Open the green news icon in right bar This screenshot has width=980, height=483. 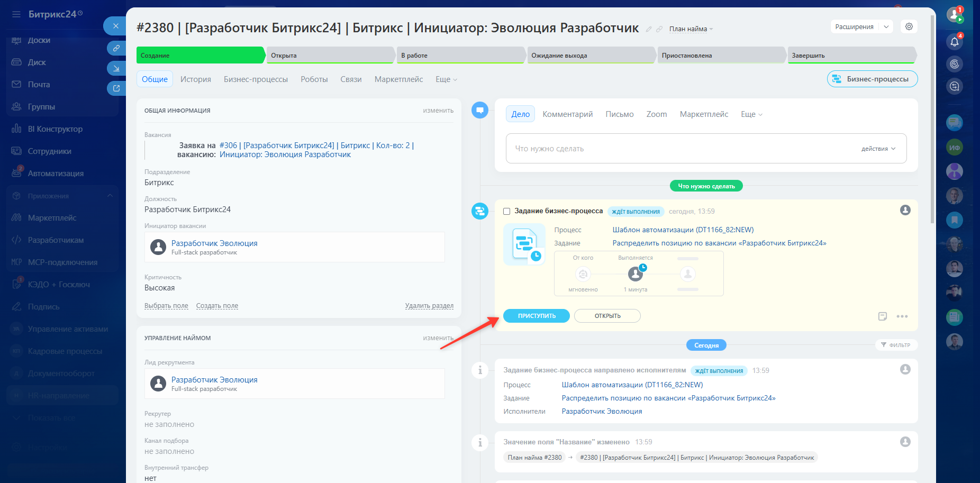click(x=955, y=317)
